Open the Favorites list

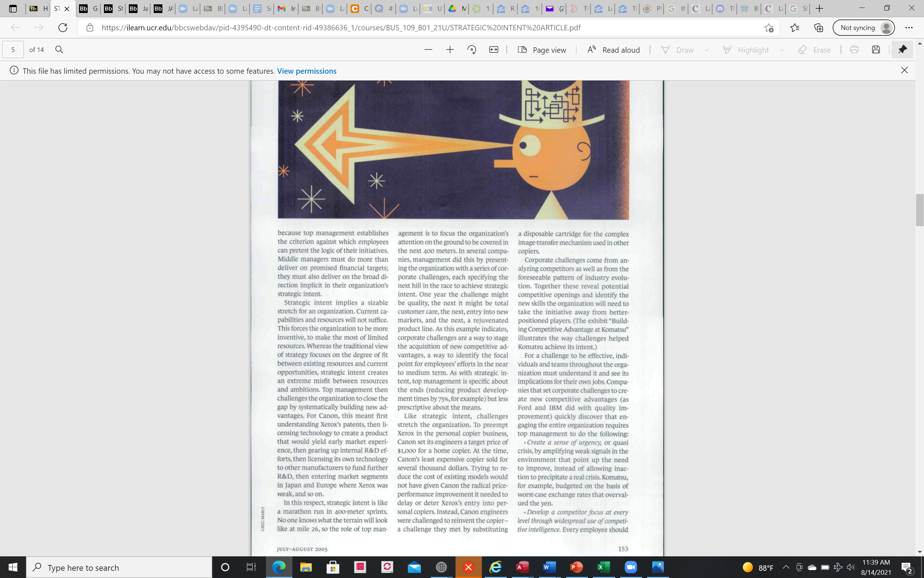(x=794, y=27)
